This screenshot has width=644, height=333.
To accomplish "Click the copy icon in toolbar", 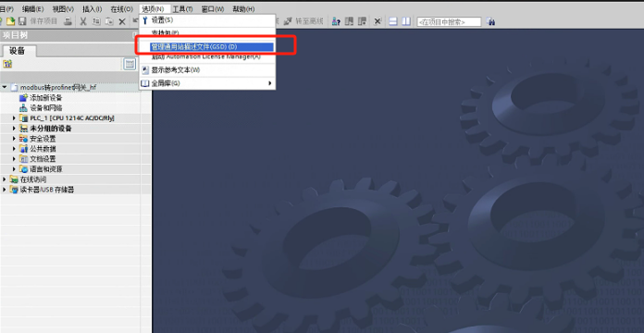I will pos(96,21).
